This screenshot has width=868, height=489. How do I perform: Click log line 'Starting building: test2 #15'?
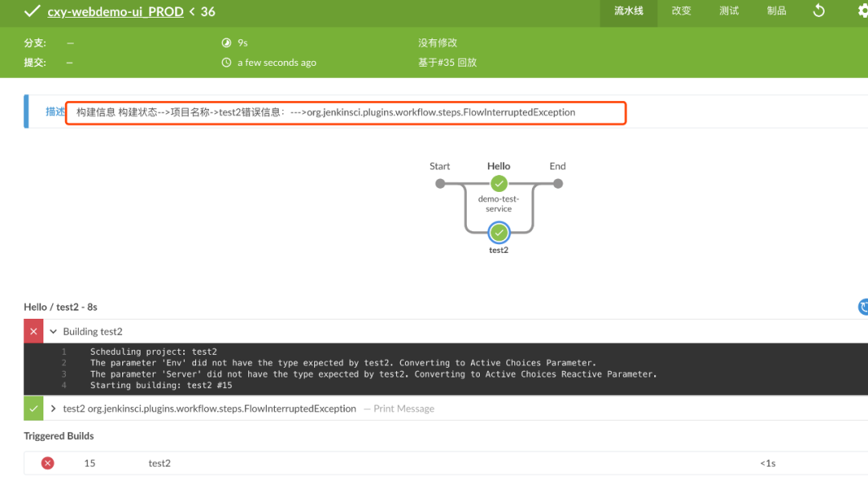pos(161,385)
